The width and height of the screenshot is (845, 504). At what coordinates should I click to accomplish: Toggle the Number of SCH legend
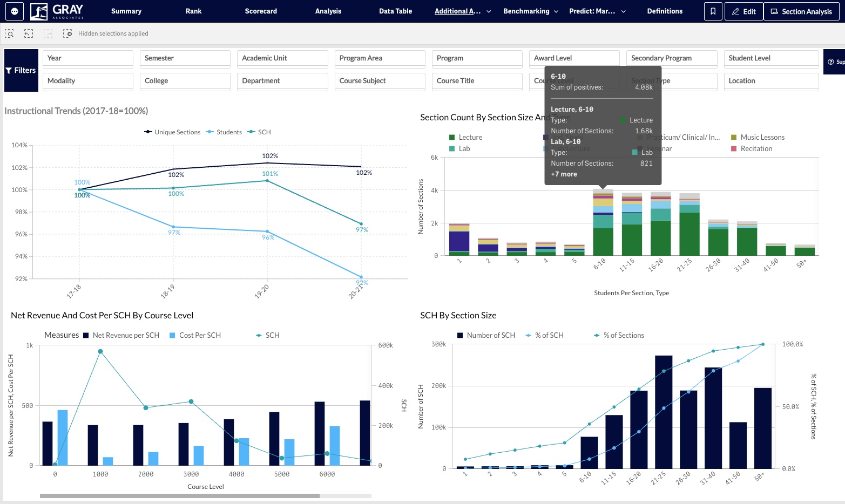486,336
